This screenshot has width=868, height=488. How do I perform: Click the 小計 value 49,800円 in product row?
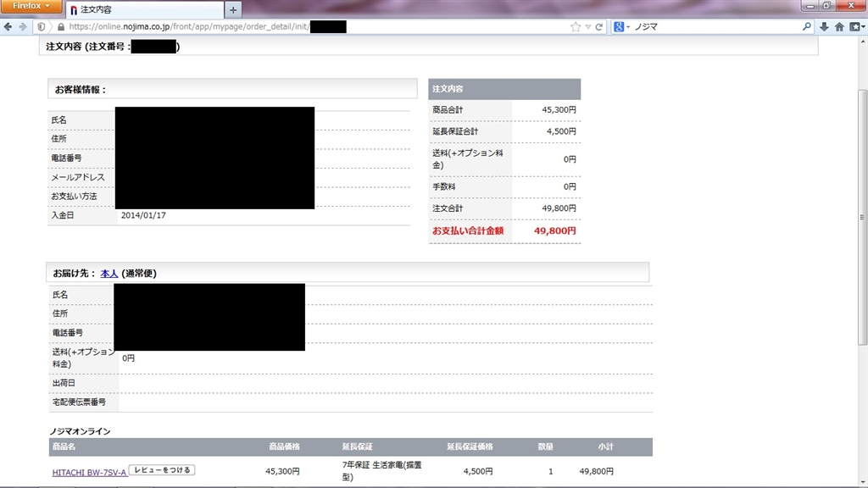[596, 471]
